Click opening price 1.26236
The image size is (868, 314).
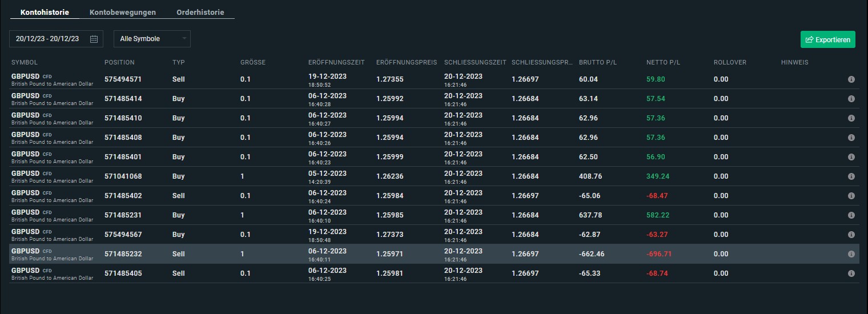(390, 176)
